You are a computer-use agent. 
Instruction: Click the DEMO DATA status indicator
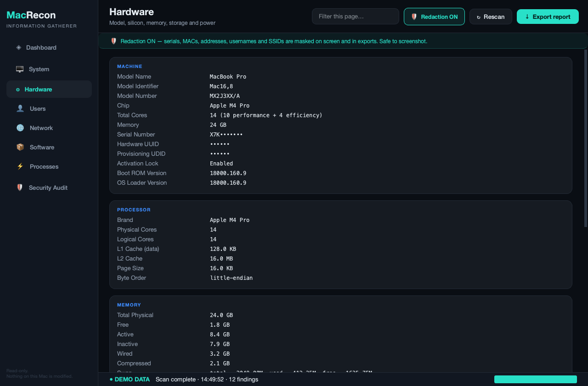(130, 379)
